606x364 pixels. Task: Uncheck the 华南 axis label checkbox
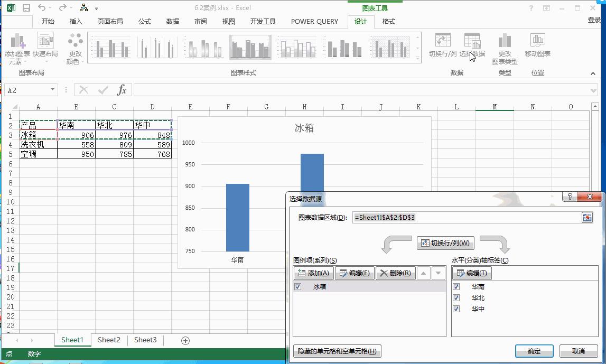(x=456, y=286)
